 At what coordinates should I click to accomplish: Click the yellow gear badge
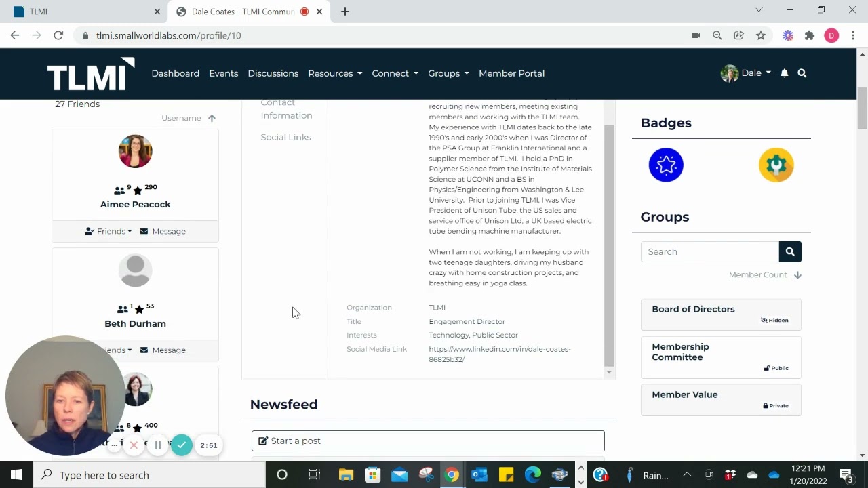[x=776, y=165]
